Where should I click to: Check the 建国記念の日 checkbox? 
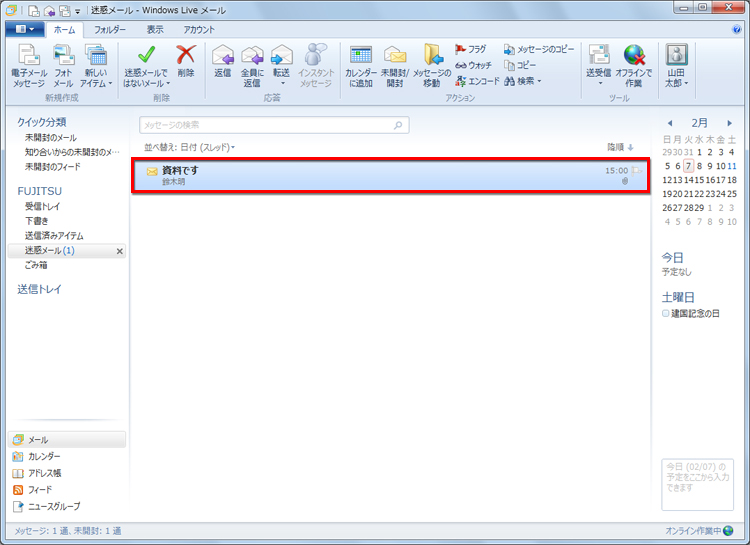tap(665, 314)
